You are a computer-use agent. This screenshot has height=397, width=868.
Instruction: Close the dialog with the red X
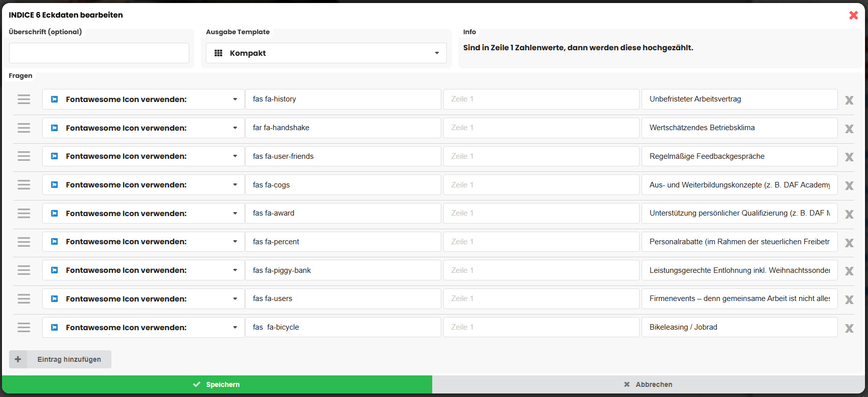(853, 15)
